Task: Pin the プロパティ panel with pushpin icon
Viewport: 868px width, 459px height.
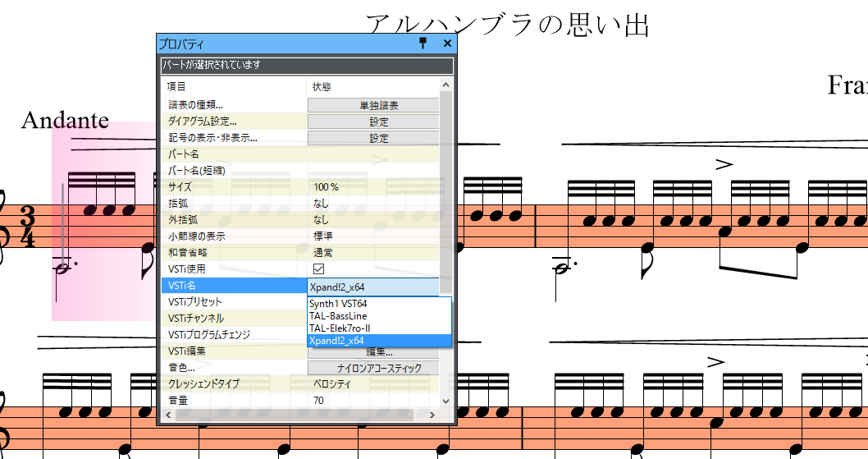Action: (x=423, y=44)
